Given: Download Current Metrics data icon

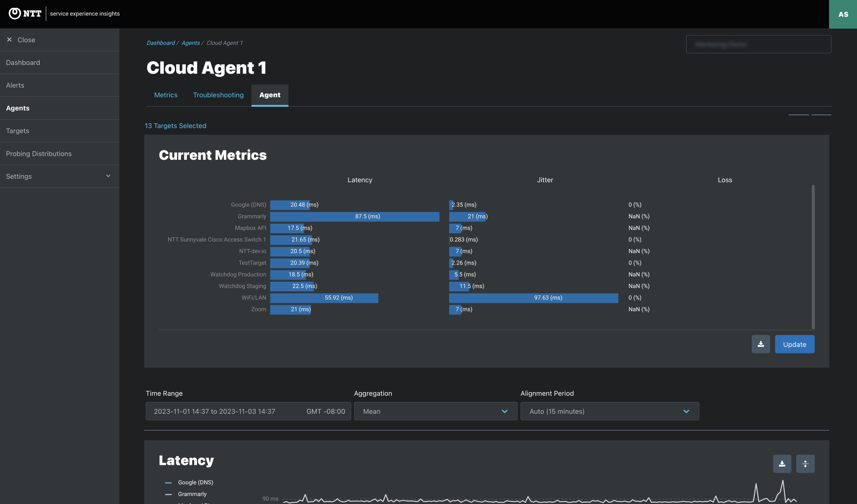Looking at the screenshot, I should [x=761, y=344].
